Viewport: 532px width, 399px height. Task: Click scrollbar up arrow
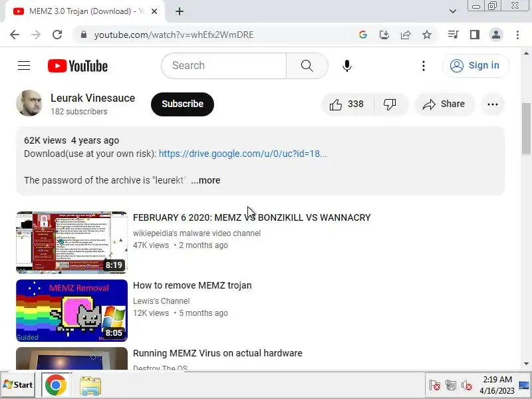click(526, 53)
